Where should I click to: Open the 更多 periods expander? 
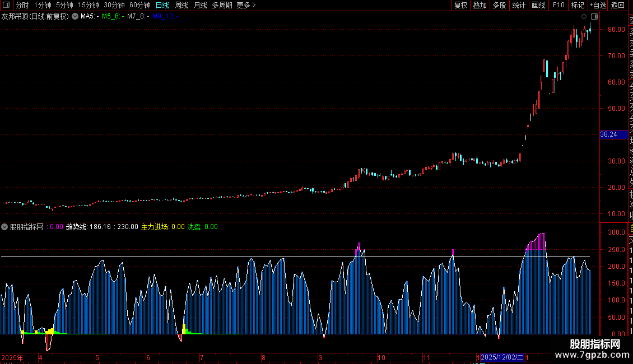246,5
